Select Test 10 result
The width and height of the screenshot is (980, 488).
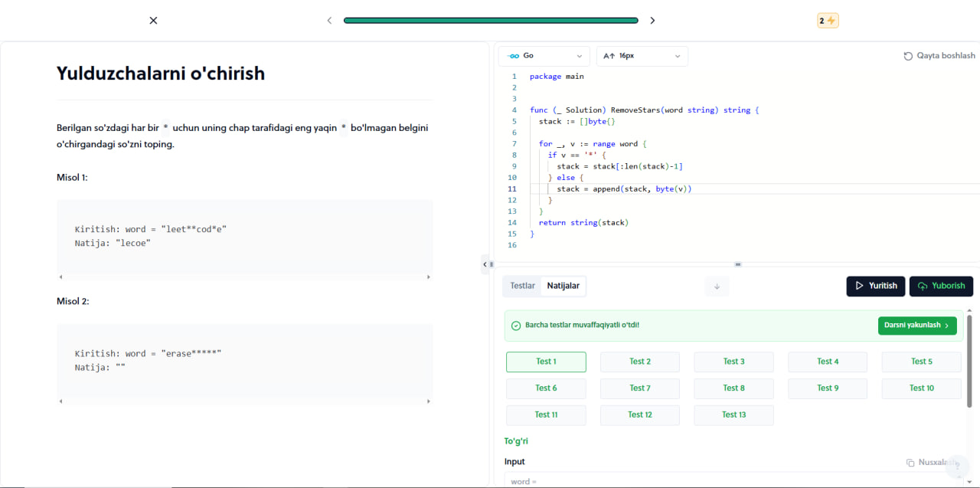click(x=922, y=388)
